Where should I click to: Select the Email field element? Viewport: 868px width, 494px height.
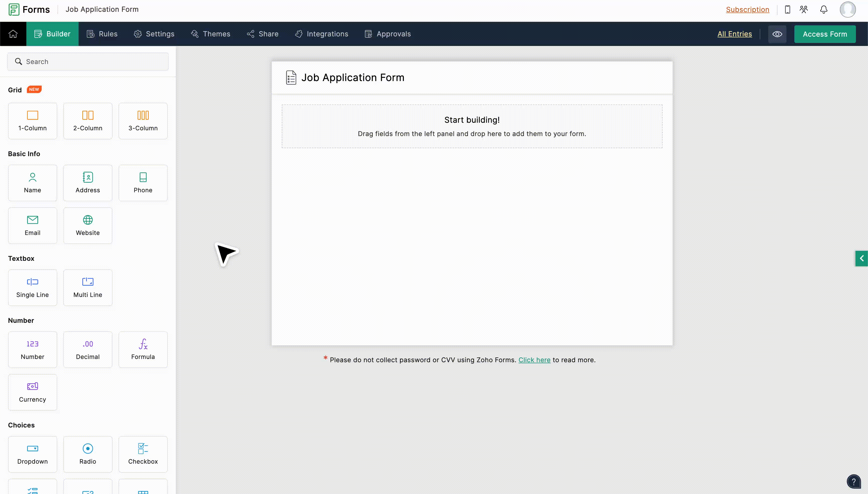32,225
